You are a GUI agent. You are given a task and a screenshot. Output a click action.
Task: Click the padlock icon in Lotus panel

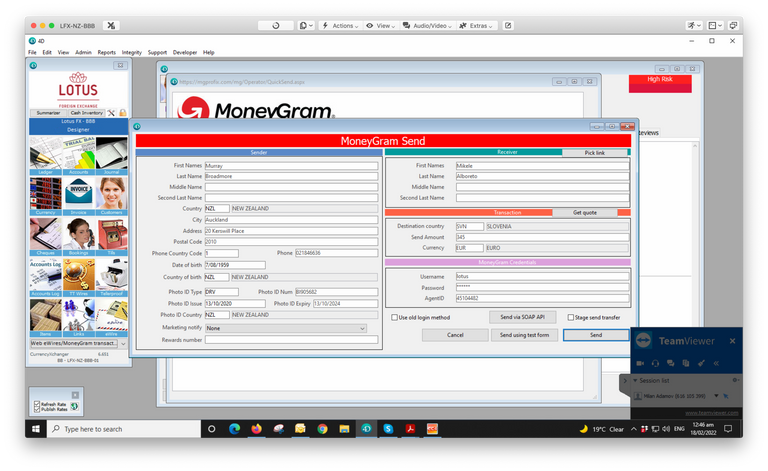[x=122, y=113]
